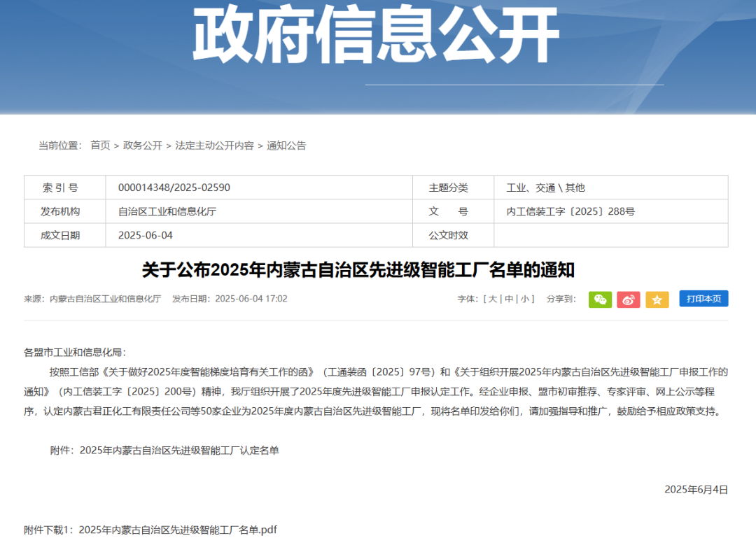Share the article via the Weibo icon
This screenshot has height=559, width=756.
point(629,299)
